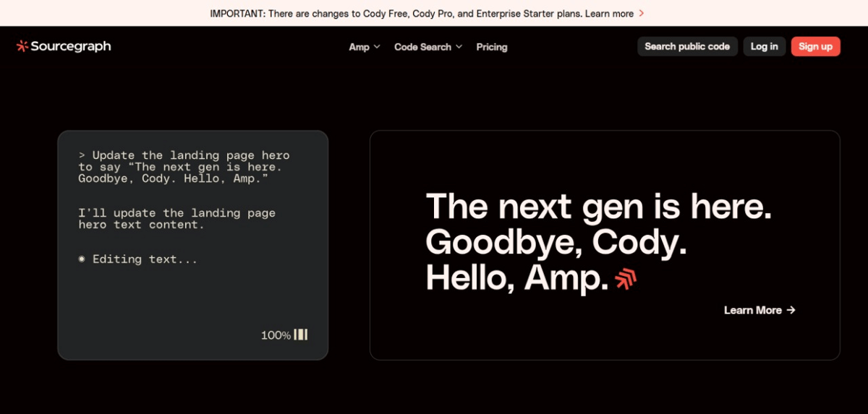The image size is (868, 414).
Task: Click the 100% value in the terminal panel
Action: click(x=276, y=335)
